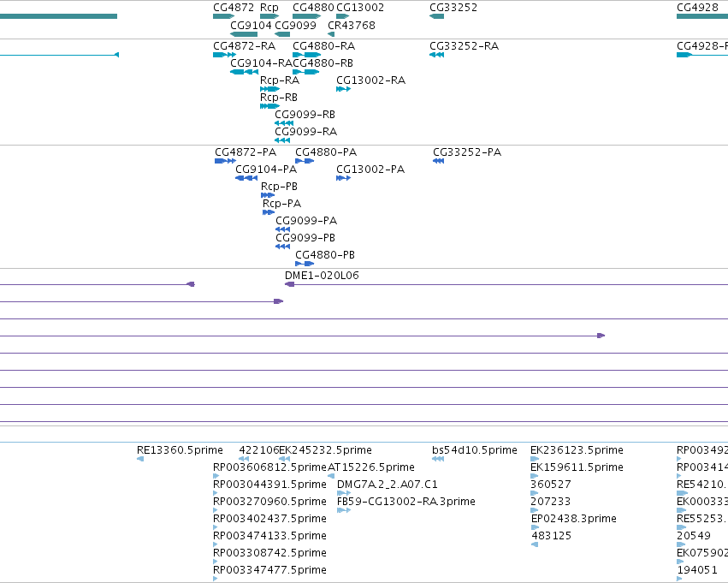Click the CG13002 gene arrow glyph
The width and height of the screenshot is (728, 583).
click(x=343, y=16)
